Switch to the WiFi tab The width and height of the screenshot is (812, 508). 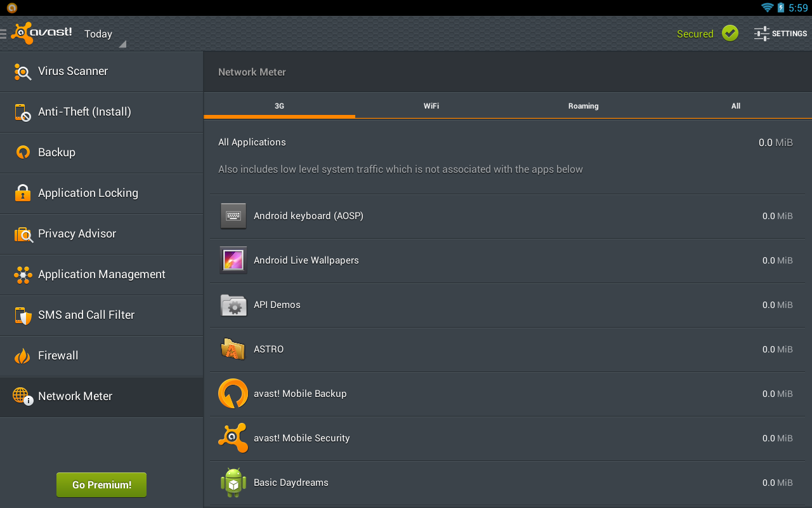[431, 106]
